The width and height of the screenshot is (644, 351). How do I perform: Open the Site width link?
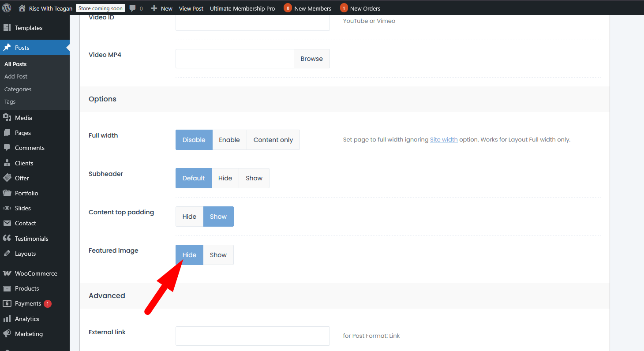coord(443,139)
